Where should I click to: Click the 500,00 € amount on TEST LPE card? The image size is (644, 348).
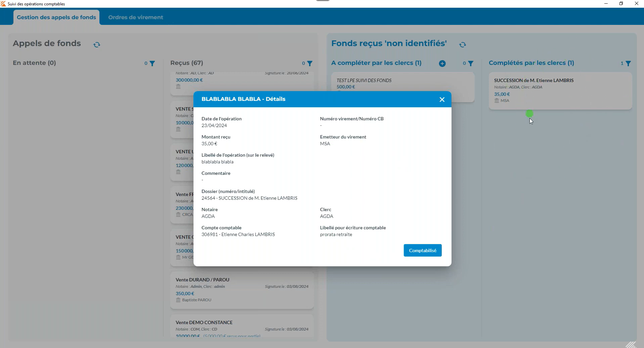[x=346, y=87]
